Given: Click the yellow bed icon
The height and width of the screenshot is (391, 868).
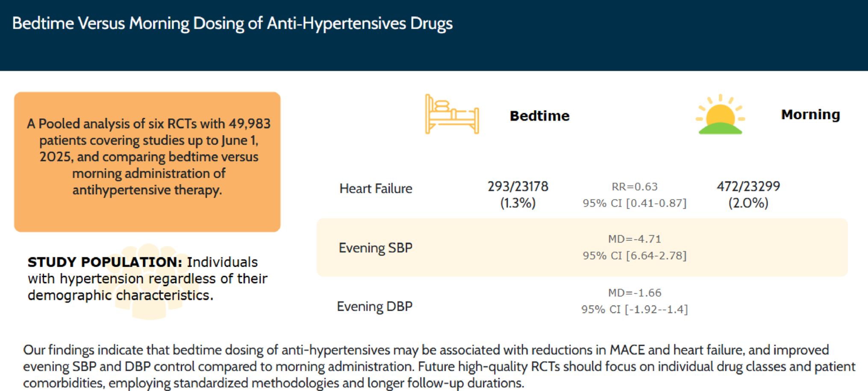Looking at the screenshot, I should coord(452,114).
